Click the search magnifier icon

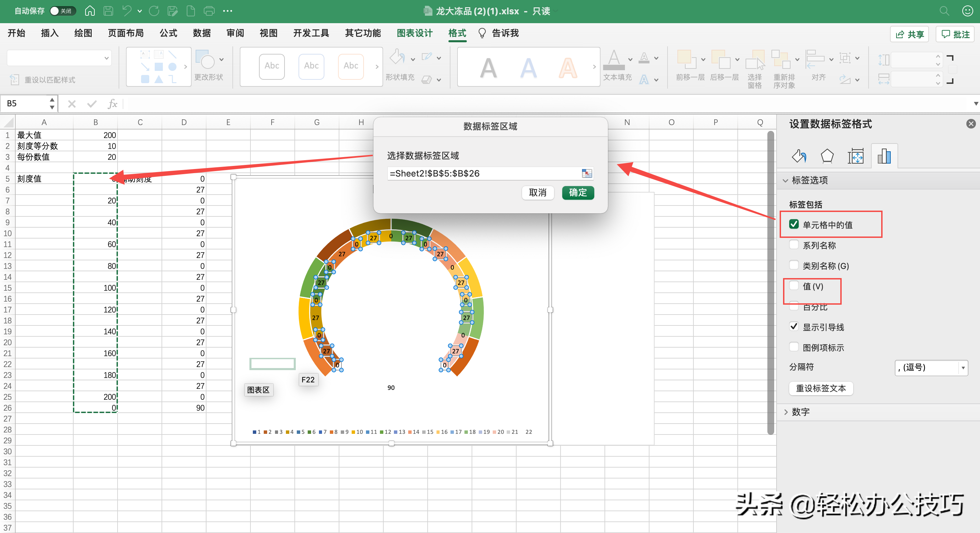point(944,11)
